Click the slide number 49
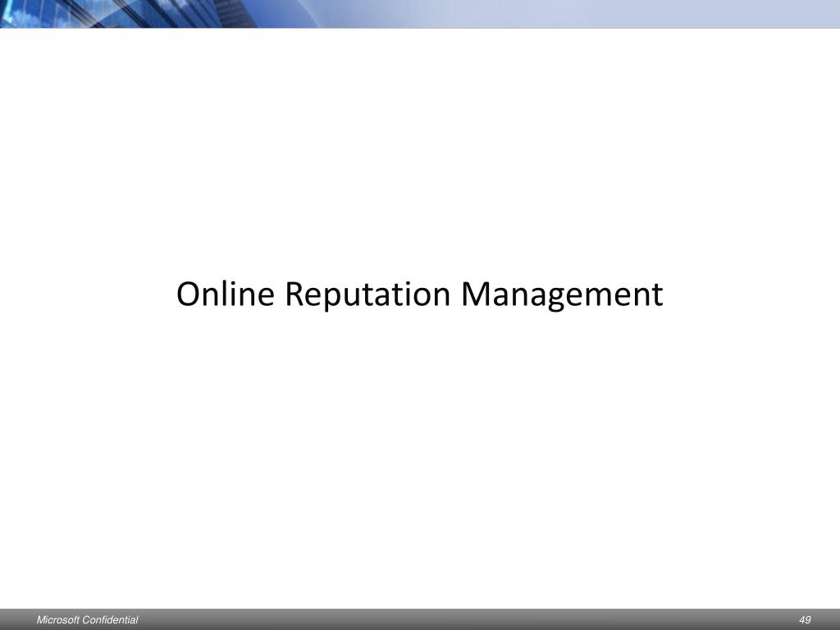The image size is (840, 630). pos(805,620)
